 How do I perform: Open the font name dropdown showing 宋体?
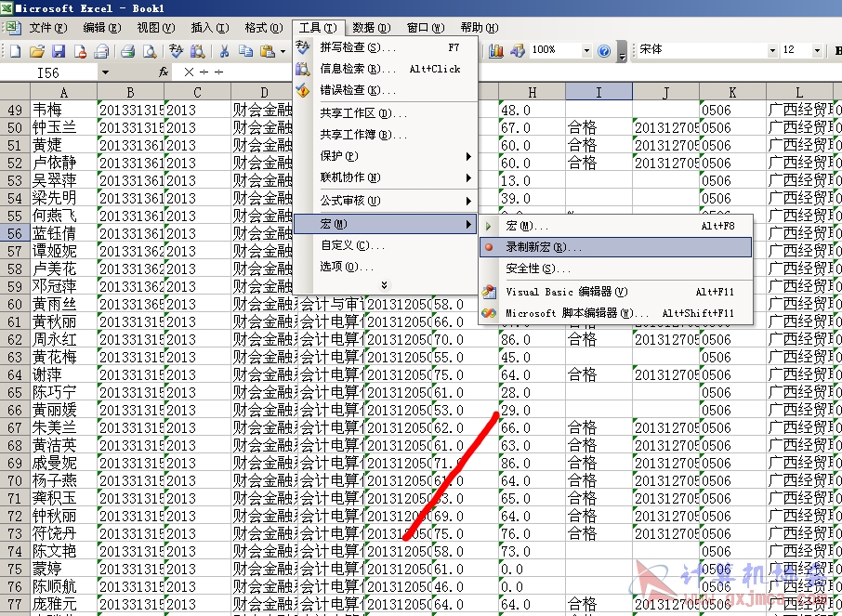[x=772, y=50]
